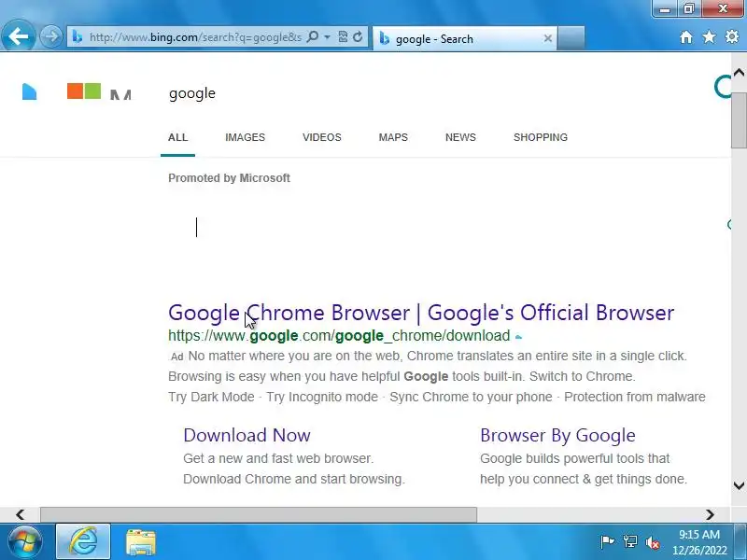Open the Action Center flag icon
Screen dimensions: 747x560
point(608,542)
